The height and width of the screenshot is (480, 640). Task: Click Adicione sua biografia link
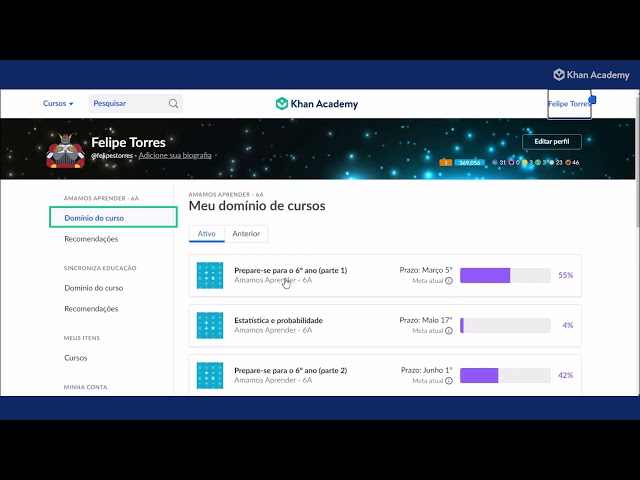pos(175,156)
